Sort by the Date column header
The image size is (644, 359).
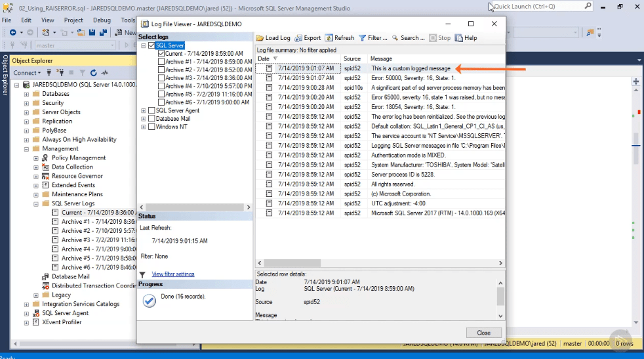click(x=297, y=59)
